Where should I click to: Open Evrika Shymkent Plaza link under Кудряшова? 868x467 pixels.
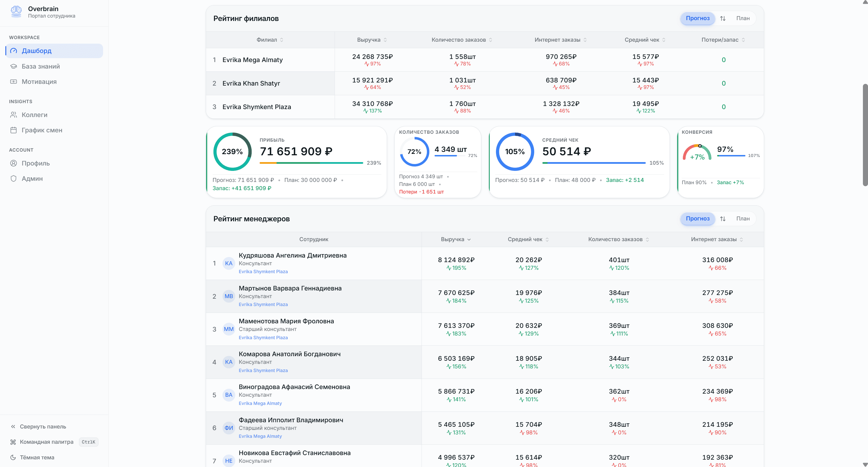263,272
